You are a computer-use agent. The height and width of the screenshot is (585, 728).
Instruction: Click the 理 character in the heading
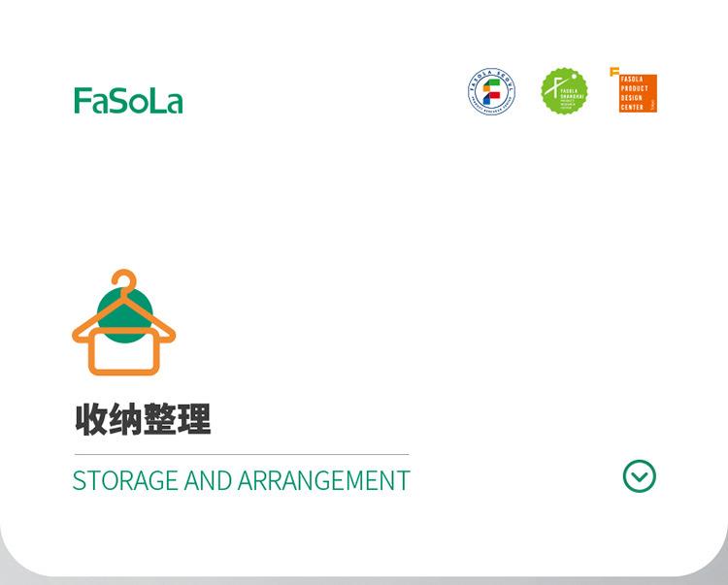[195, 419]
